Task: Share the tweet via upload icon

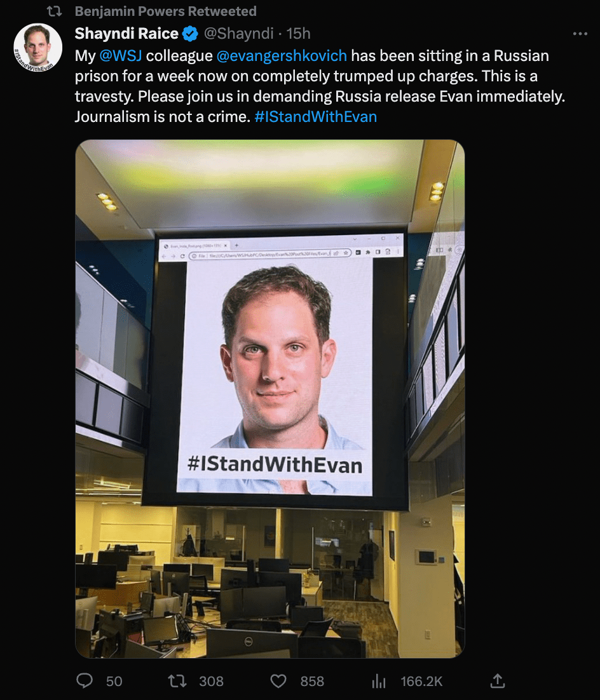Action: click(x=497, y=680)
